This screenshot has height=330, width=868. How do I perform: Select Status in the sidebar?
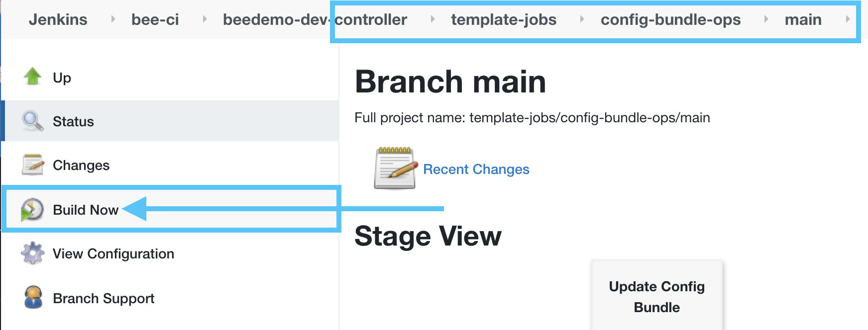(73, 121)
